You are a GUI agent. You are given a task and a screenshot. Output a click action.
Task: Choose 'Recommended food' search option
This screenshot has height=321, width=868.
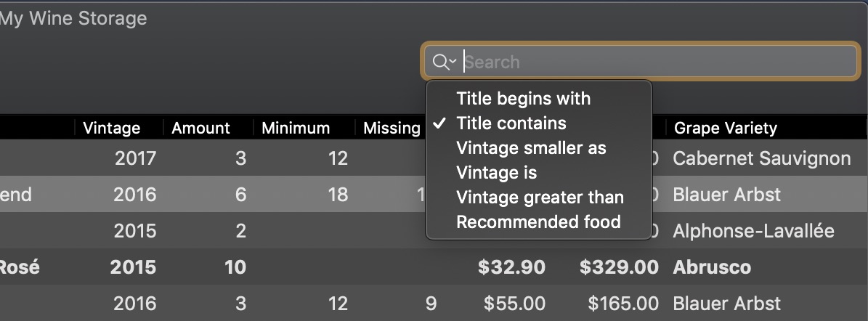[538, 222]
